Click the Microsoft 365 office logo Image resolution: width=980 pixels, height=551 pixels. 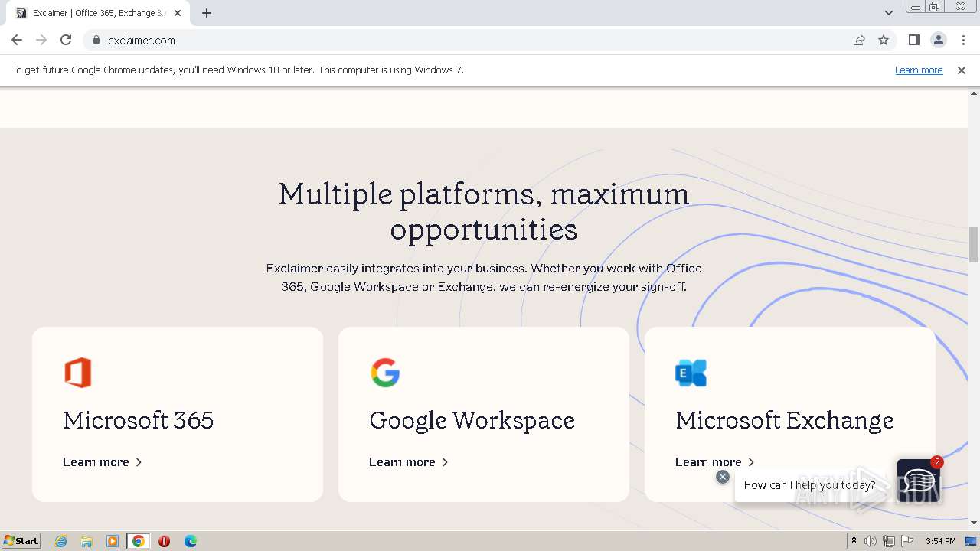tap(78, 373)
